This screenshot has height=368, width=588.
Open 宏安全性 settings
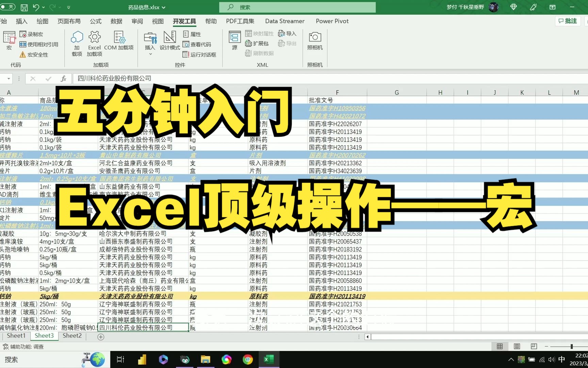coord(34,55)
